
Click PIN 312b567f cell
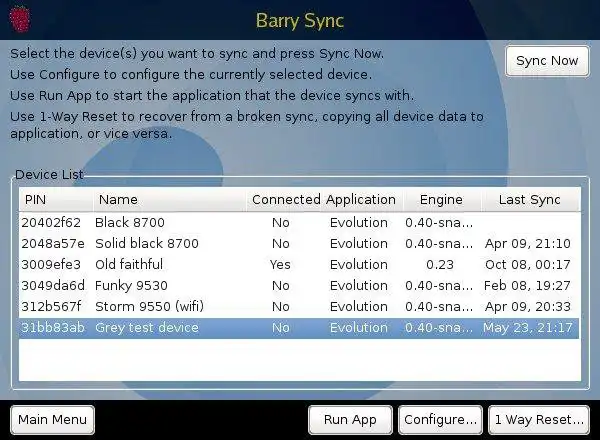51,306
